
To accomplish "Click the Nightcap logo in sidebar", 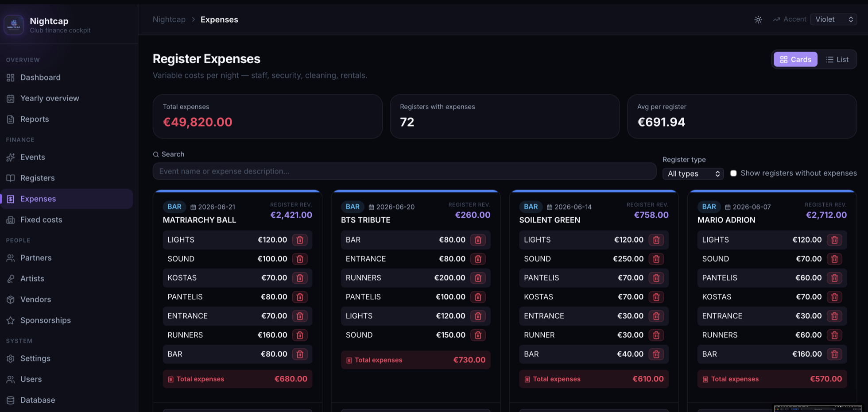I will (x=14, y=24).
